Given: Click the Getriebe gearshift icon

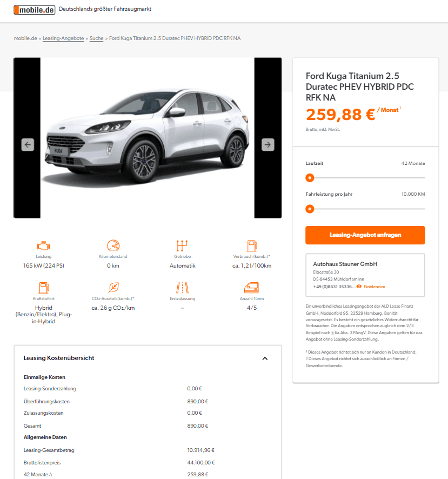Looking at the screenshot, I should [x=182, y=245].
